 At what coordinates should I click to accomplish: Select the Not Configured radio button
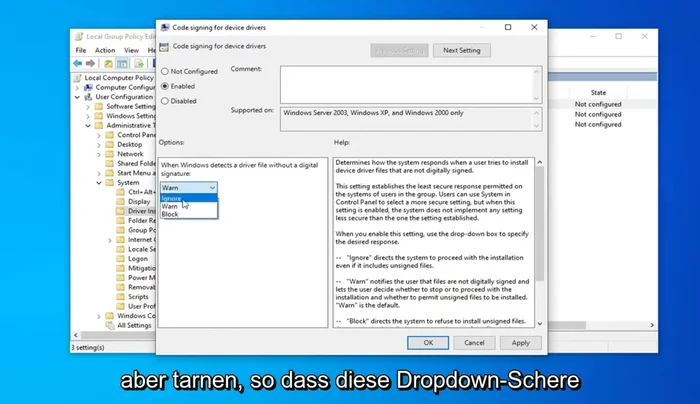[x=165, y=71]
